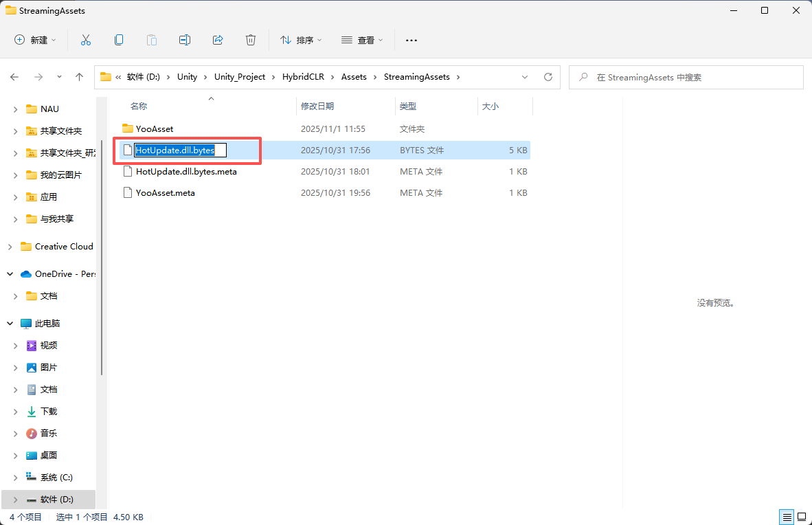The height and width of the screenshot is (525, 812).
Task: Click Unity_Project in the breadcrumb path
Action: [x=240, y=77]
